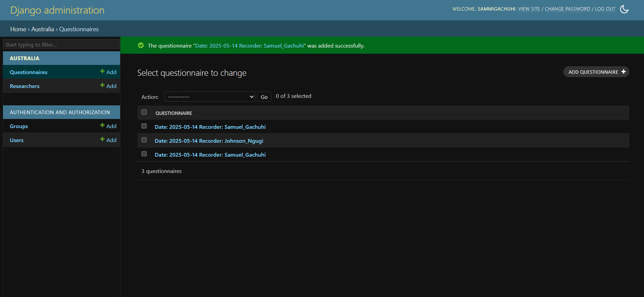This screenshot has height=297, width=644.
Task: Toggle the dark/light theme moon icon
Action: coord(624,9)
